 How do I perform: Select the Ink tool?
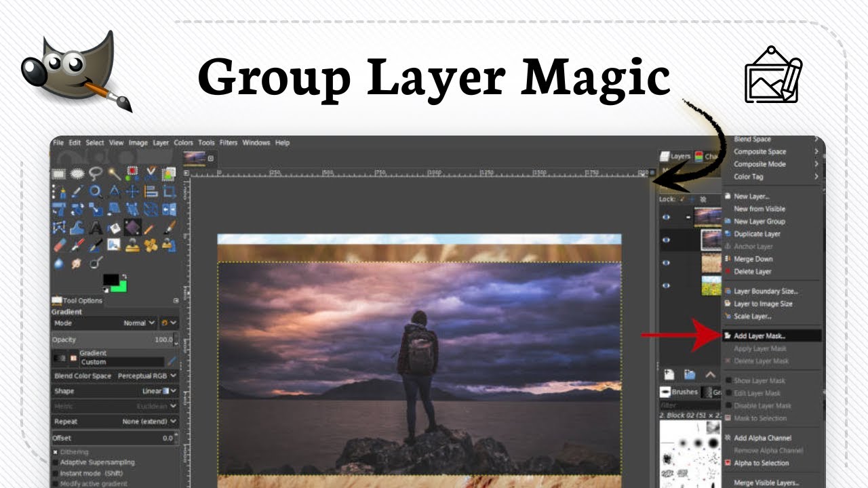pyautogui.click(x=96, y=245)
